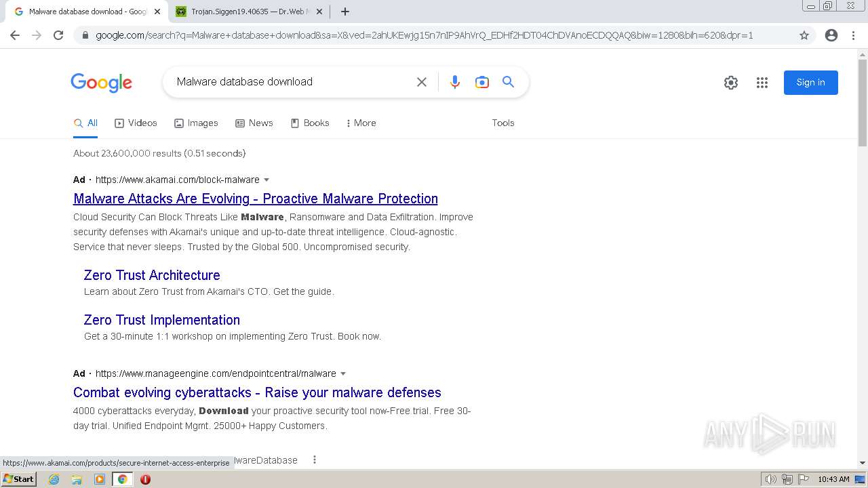Click the manageengine.com/endpointcentral/malware URL text
Screen dimensions: 868x488
click(x=216, y=373)
